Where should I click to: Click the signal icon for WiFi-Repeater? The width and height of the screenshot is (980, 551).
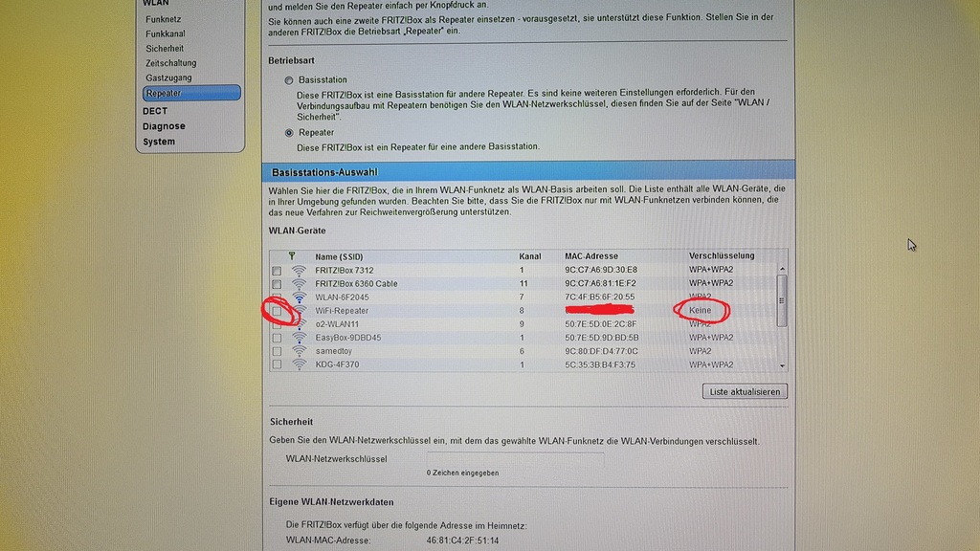[x=301, y=311]
